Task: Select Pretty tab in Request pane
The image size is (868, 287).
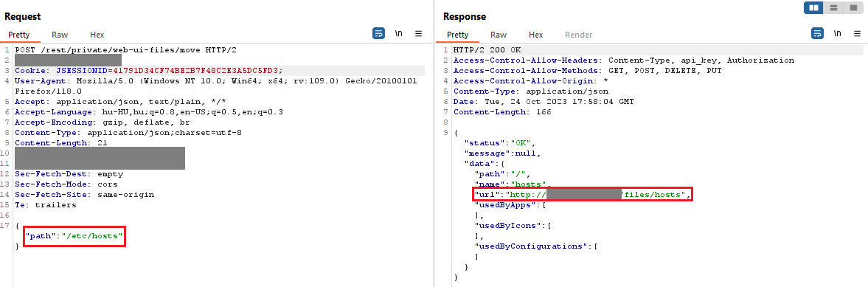Action: (19, 35)
